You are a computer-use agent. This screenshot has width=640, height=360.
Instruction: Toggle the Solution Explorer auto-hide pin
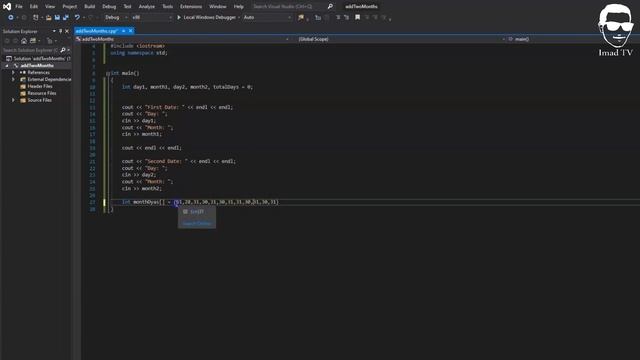pyautogui.click(x=60, y=31)
